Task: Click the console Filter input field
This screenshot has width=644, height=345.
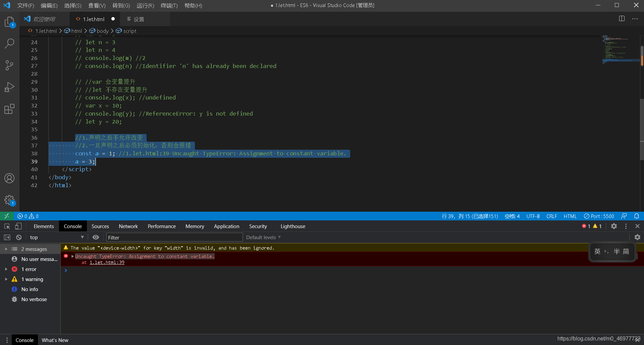Action: [x=174, y=237]
